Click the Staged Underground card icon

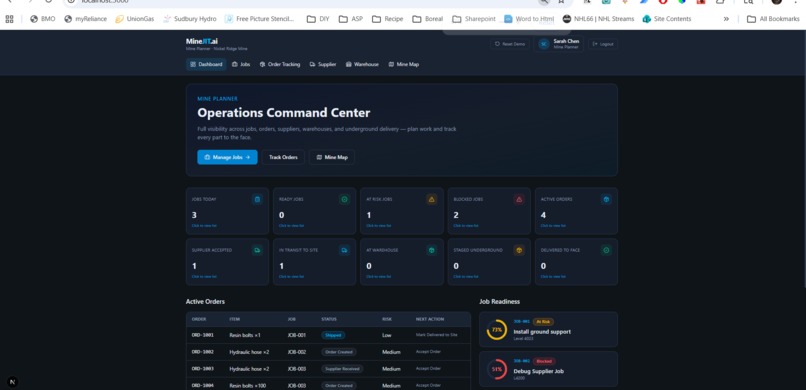pyautogui.click(x=519, y=250)
